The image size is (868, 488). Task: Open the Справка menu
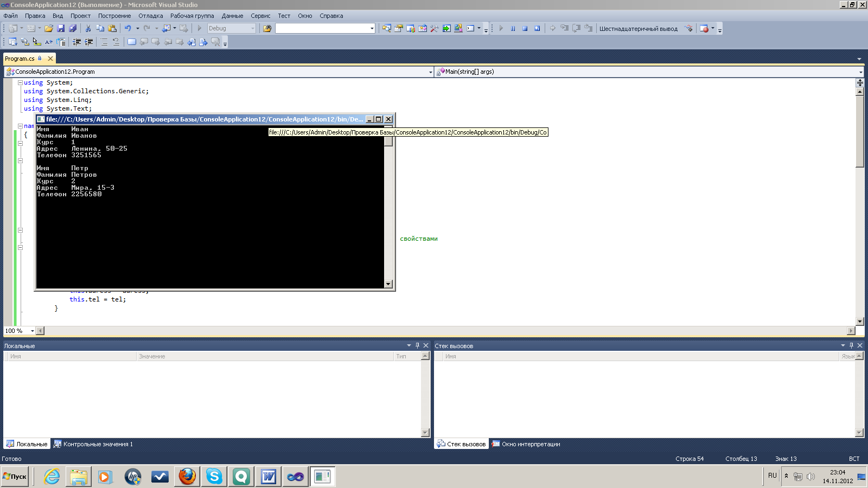tap(331, 16)
